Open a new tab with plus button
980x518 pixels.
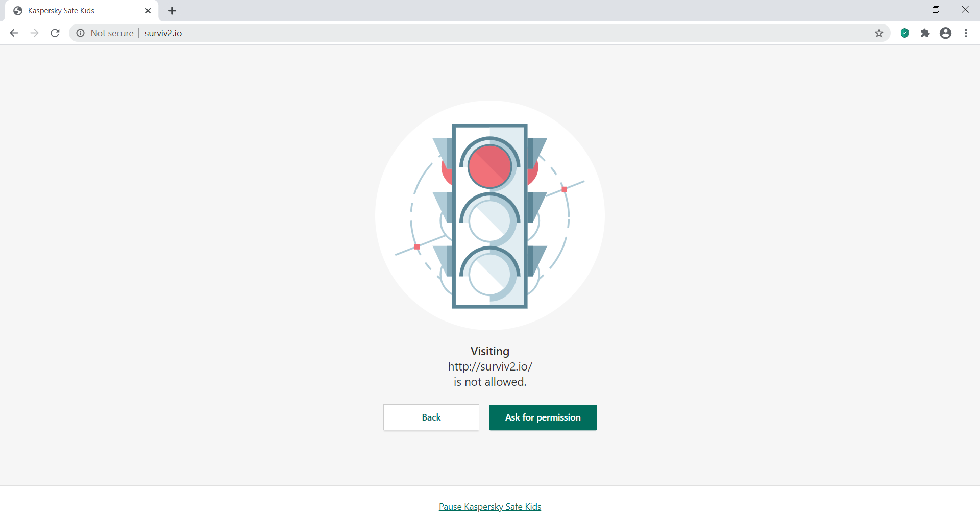tap(173, 11)
